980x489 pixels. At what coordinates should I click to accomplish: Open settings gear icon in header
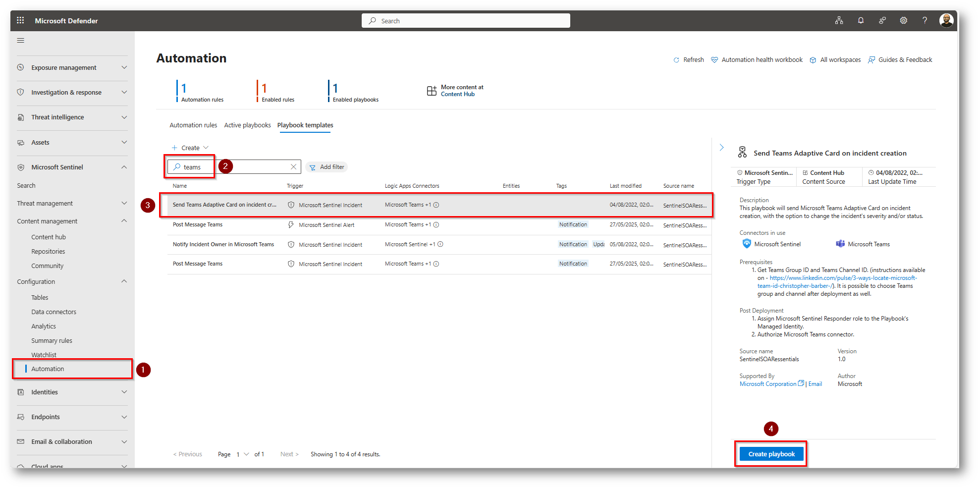[904, 20]
